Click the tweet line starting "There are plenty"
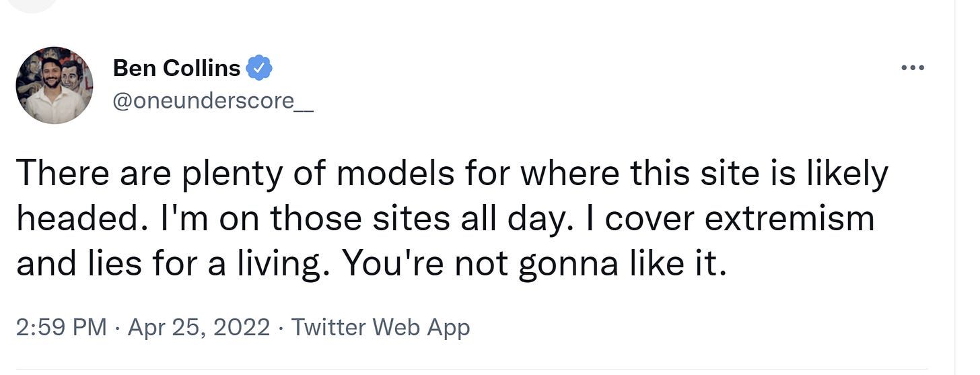The height and width of the screenshot is (375, 980). (451, 175)
